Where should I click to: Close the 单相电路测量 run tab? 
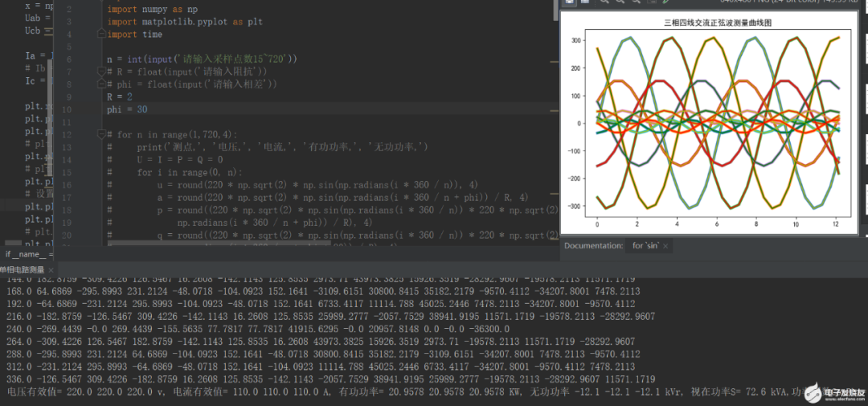click(51, 270)
